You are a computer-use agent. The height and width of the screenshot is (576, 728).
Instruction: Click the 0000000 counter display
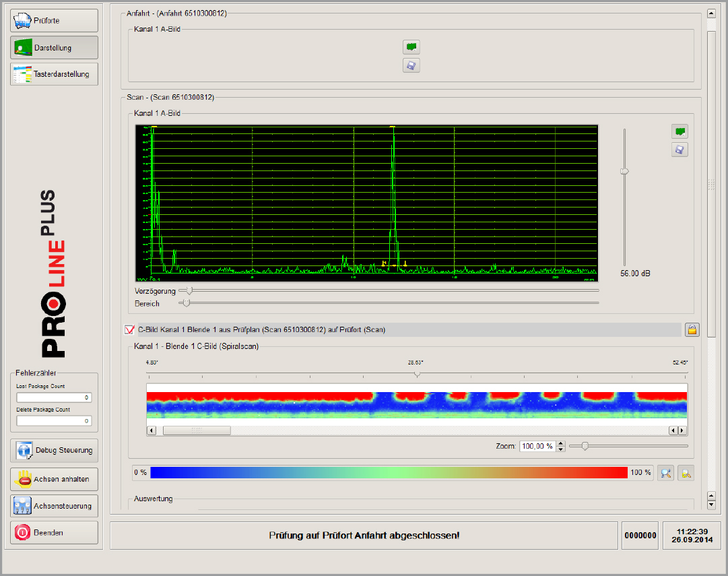click(640, 536)
